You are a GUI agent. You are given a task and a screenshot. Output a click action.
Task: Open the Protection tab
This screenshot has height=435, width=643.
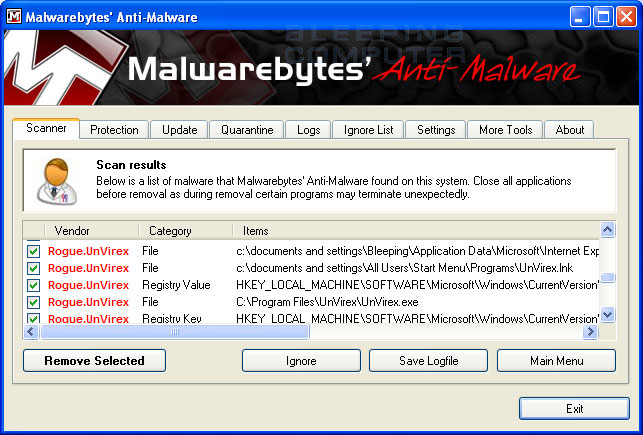114,130
